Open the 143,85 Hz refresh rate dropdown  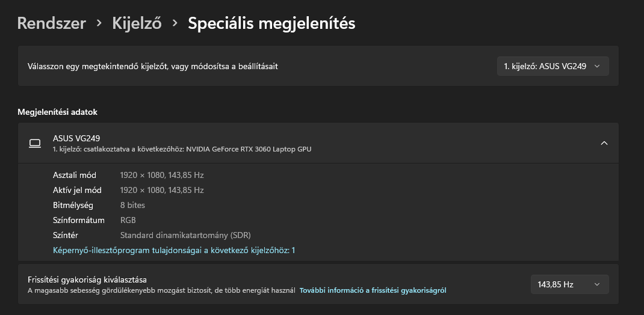[x=569, y=284]
